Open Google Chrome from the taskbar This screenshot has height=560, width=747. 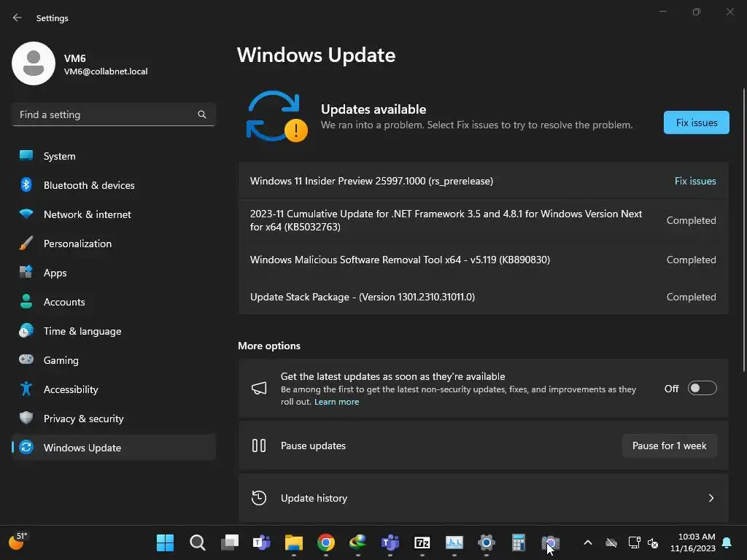(326, 542)
